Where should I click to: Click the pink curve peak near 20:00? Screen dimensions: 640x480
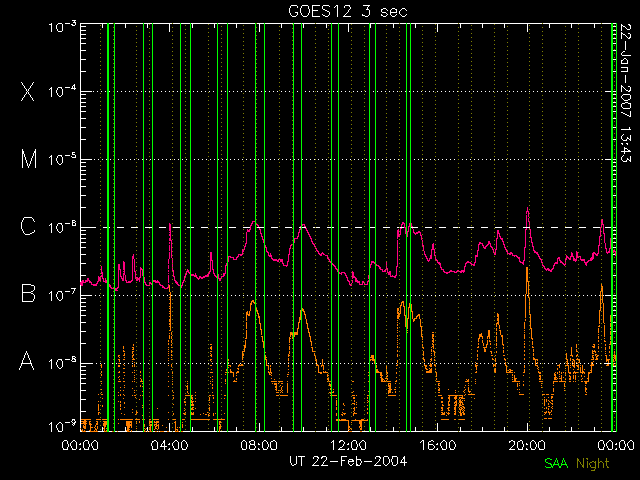tap(527, 209)
